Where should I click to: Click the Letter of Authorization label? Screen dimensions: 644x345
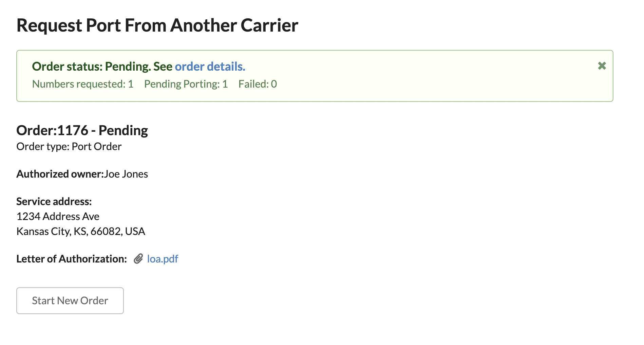tap(72, 259)
